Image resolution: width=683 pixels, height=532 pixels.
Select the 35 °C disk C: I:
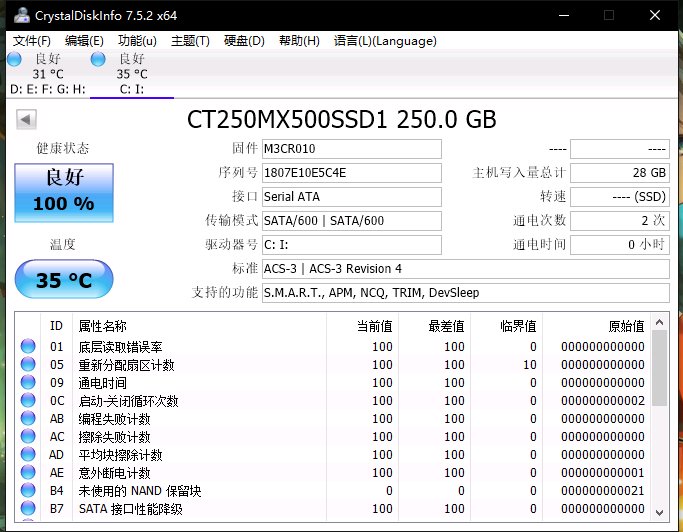pos(132,74)
